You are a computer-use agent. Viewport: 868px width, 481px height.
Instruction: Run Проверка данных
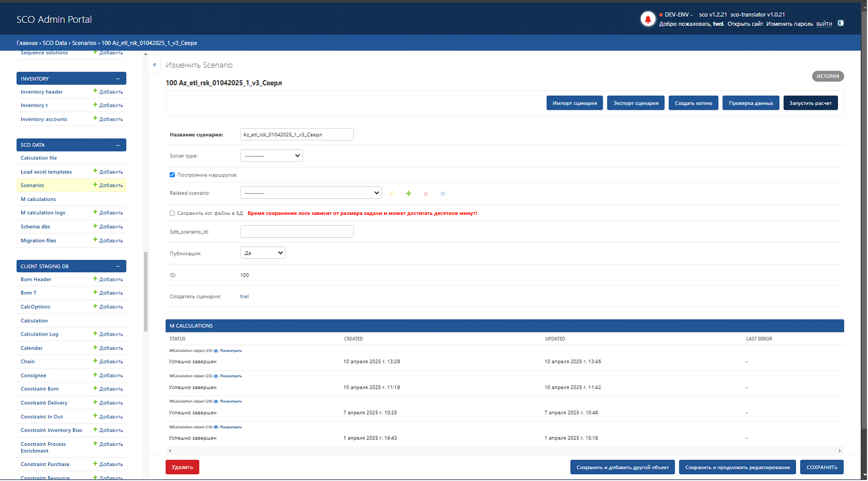(x=751, y=103)
